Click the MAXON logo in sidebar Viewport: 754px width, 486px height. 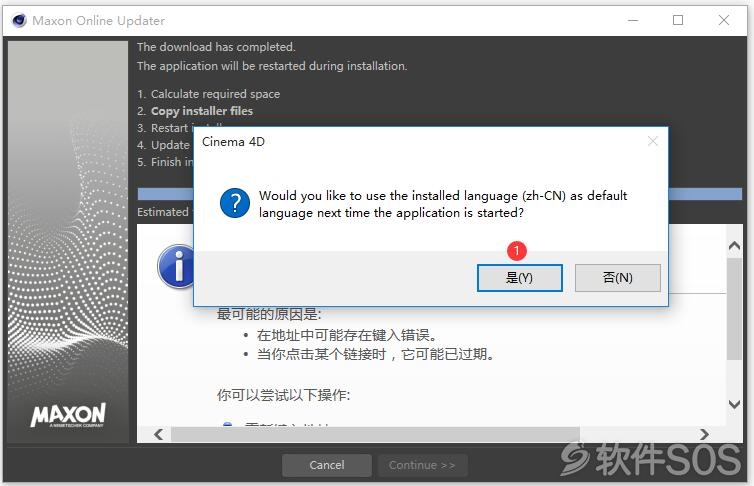tap(68, 415)
